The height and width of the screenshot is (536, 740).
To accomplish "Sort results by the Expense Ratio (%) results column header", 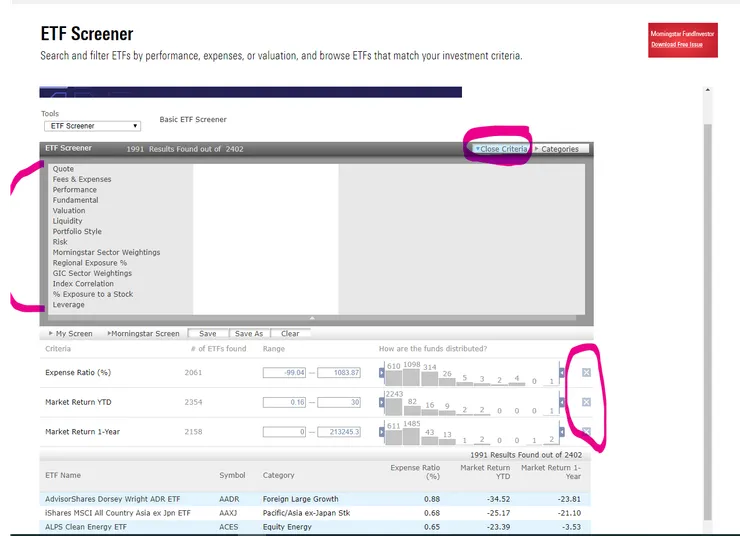I will pyautogui.click(x=415, y=472).
